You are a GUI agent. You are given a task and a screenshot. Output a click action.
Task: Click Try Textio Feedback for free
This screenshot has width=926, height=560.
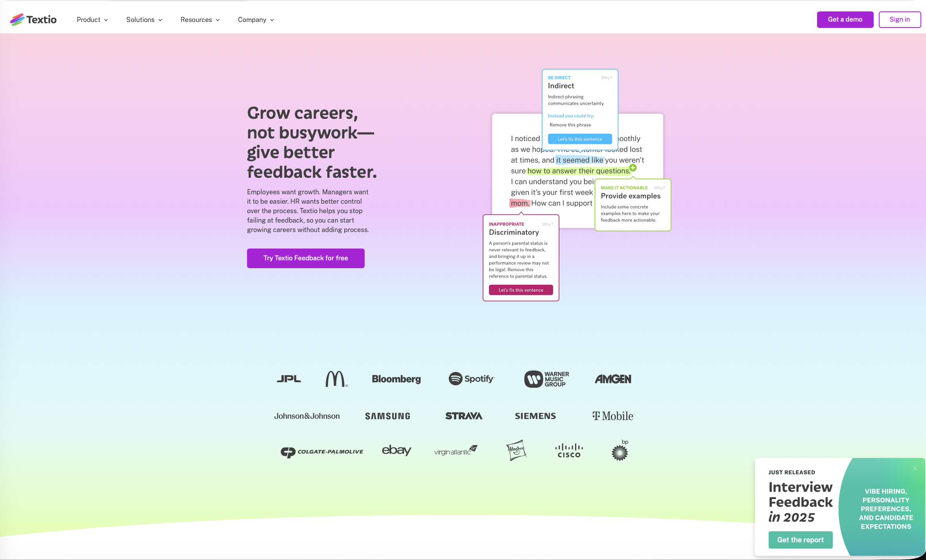click(306, 258)
